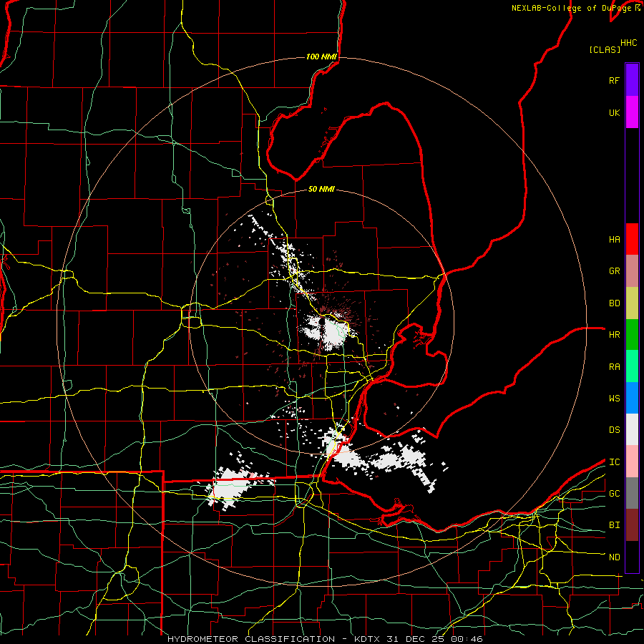Click the UK magenta legend swatch
This screenshot has width=644, height=644.
click(x=632, y=112)
